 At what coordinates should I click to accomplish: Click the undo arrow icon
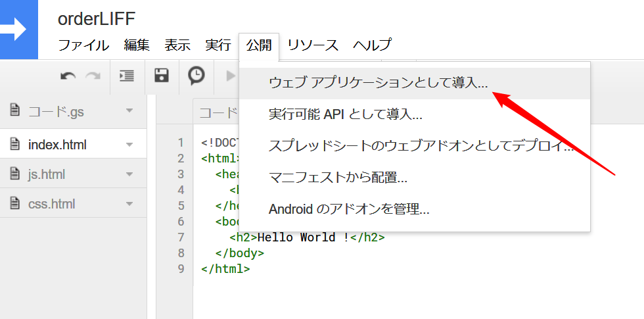pos(68,76)
